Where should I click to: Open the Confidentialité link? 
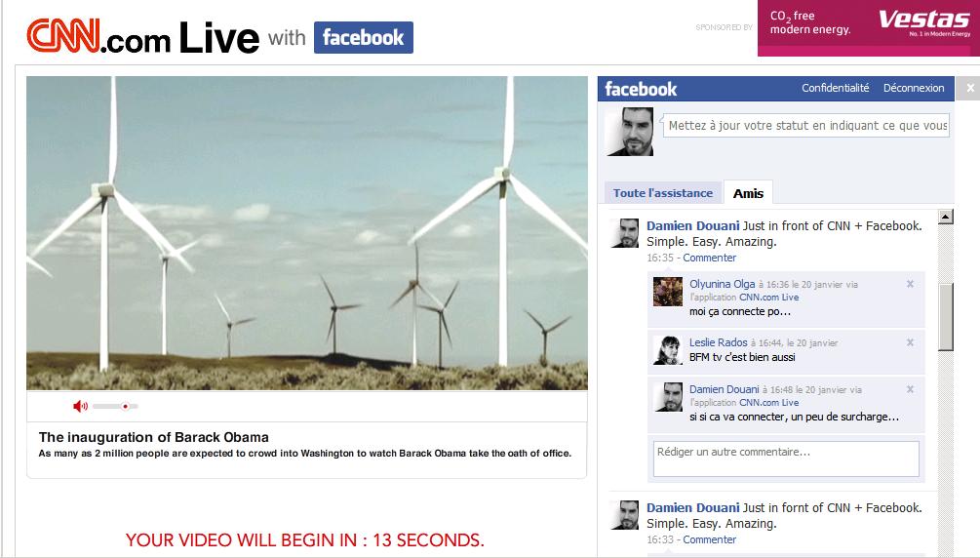click(x=835, y=88)
